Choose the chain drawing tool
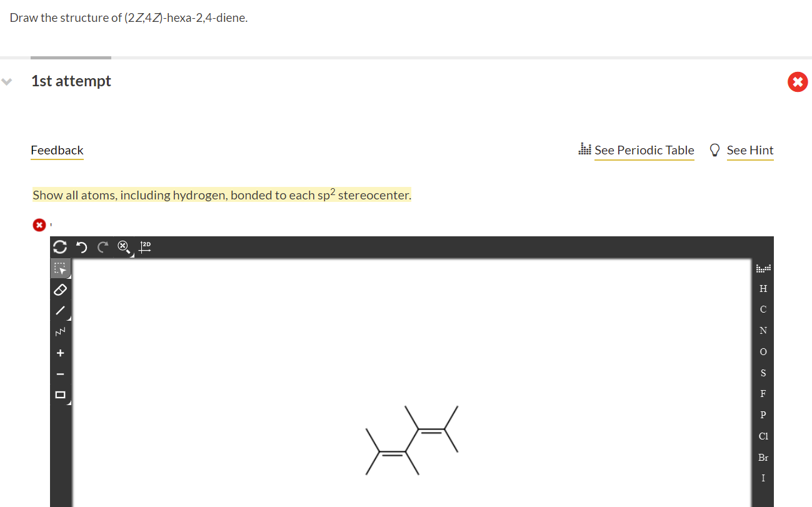Image resolution: width=812 pixels, height=507 pixels. pyautogui.click(x=60, y=331)
